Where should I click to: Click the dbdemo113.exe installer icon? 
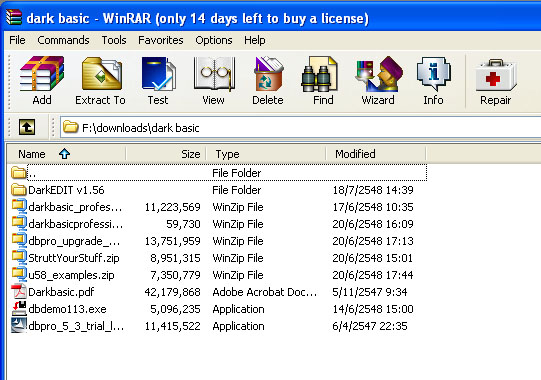(19, 309)
